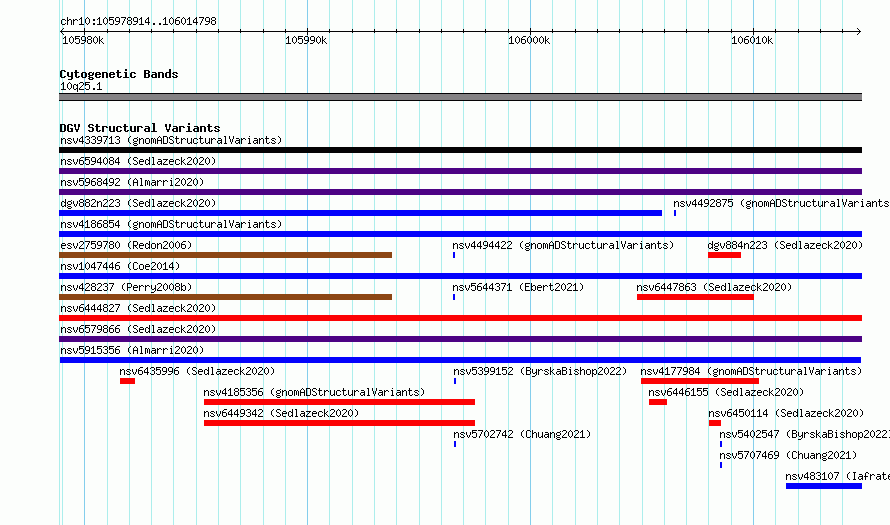Click the dgv884n223 red variant bar
The image size is (890, 525).
[x=724, y=255]
